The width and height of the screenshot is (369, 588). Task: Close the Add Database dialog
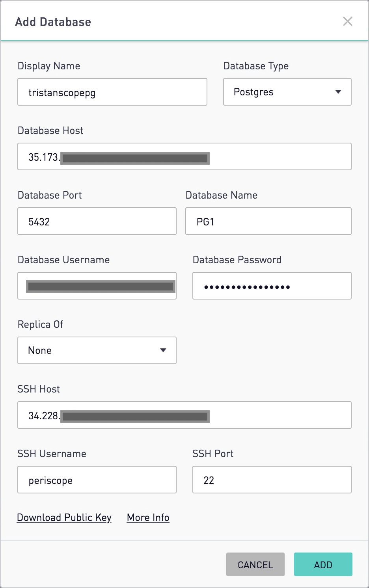tap(347, 21)
